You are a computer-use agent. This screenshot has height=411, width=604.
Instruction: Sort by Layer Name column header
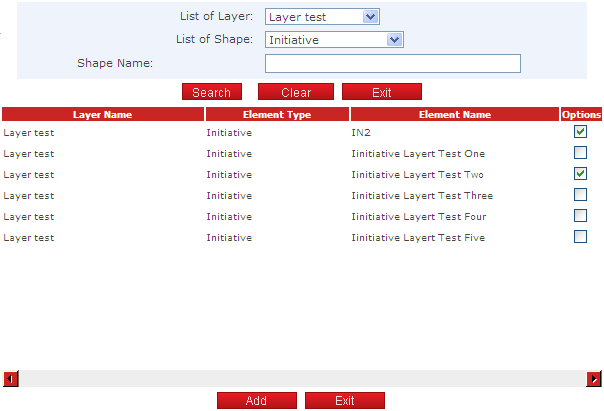(x=102, y=115)
